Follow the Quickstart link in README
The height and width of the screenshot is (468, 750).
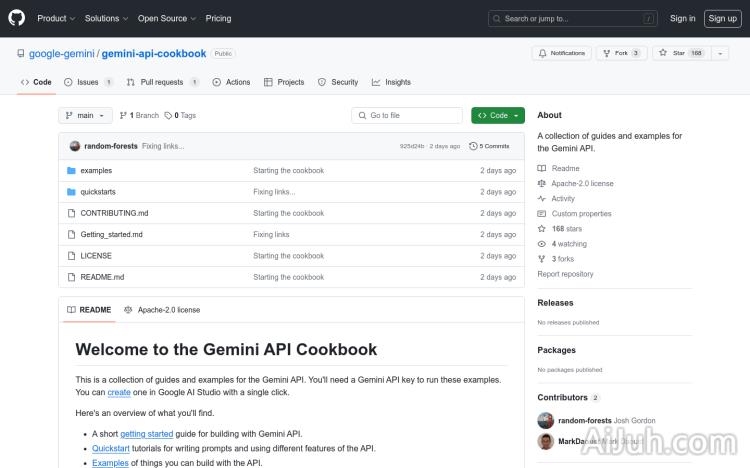111,448
